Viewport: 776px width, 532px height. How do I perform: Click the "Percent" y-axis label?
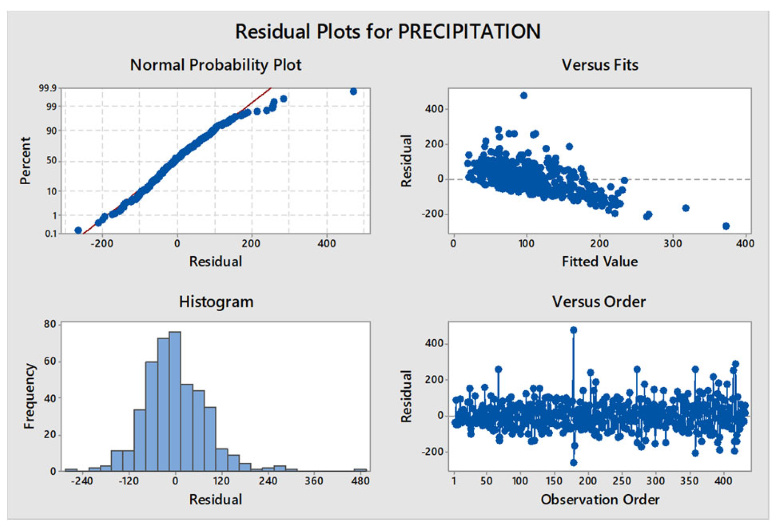click(25, 160)
